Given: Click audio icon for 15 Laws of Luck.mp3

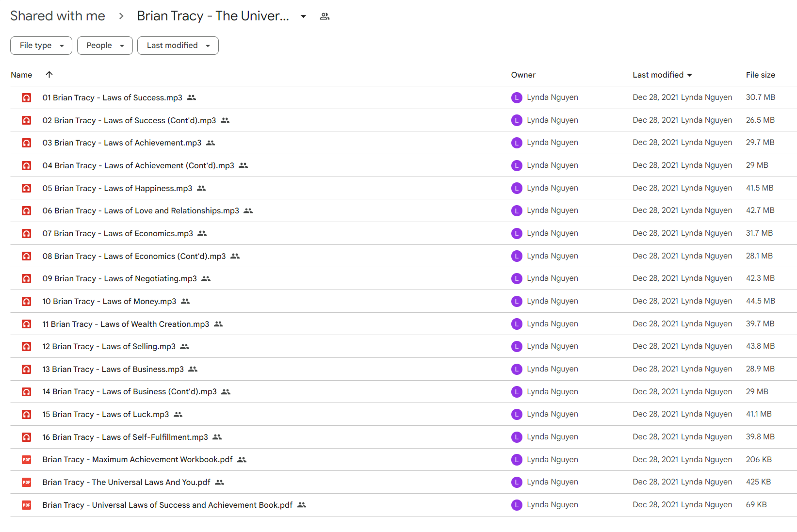Looking at the screenshot, I should [27, 415].
